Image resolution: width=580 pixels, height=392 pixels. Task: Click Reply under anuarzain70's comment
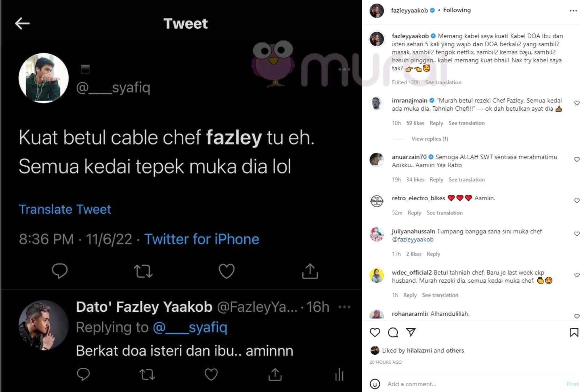436,180
